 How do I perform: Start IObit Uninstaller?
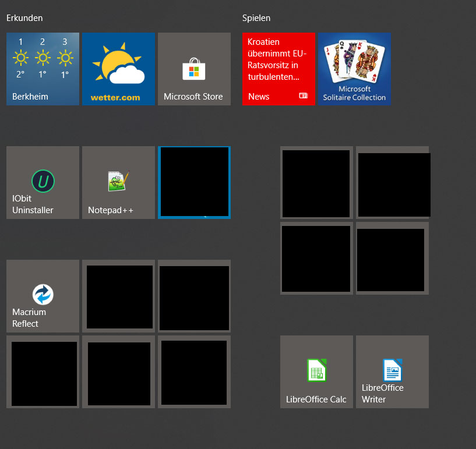(43, 183)
